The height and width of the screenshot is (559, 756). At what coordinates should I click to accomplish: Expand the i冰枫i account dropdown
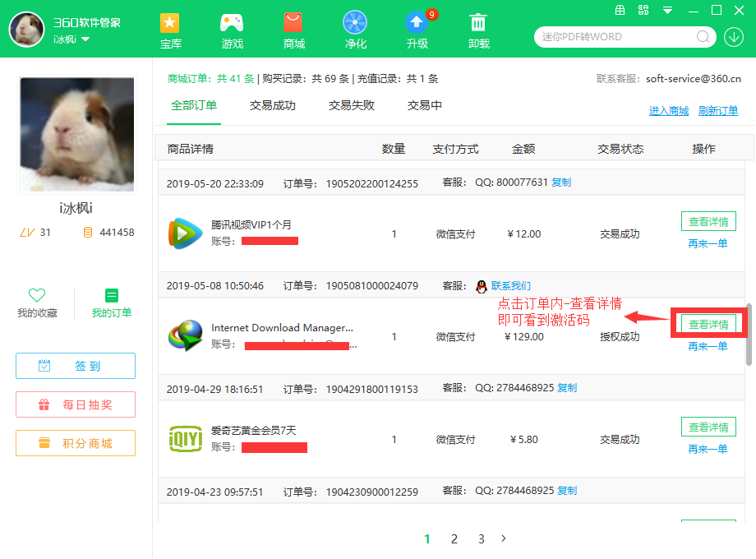click(x=85, y=39)
